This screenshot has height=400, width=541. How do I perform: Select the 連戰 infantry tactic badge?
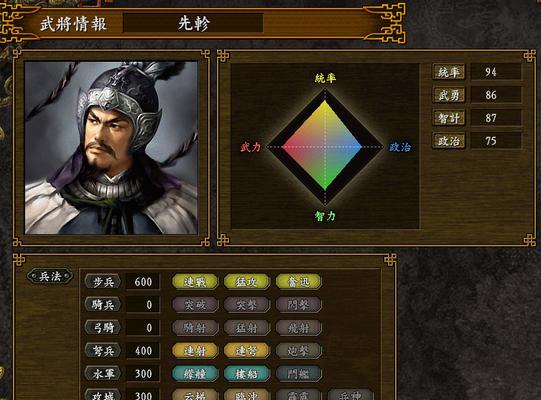(x=195, y=282)
